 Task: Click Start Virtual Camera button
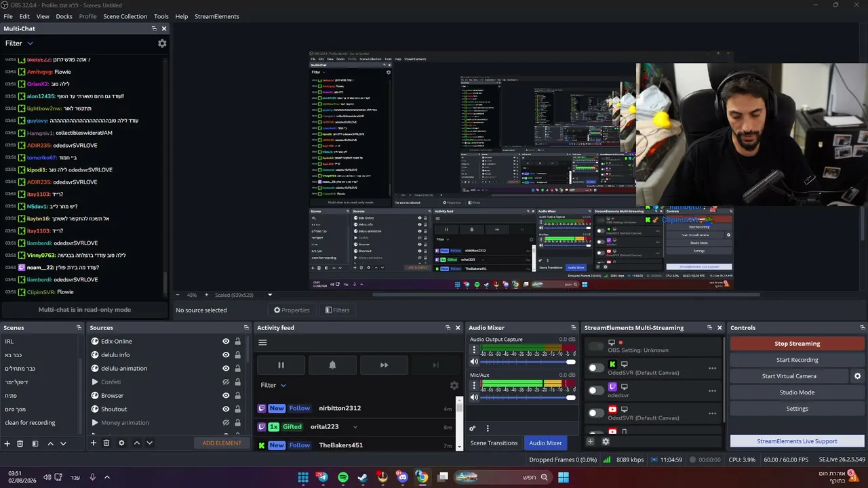pos(789,376)
